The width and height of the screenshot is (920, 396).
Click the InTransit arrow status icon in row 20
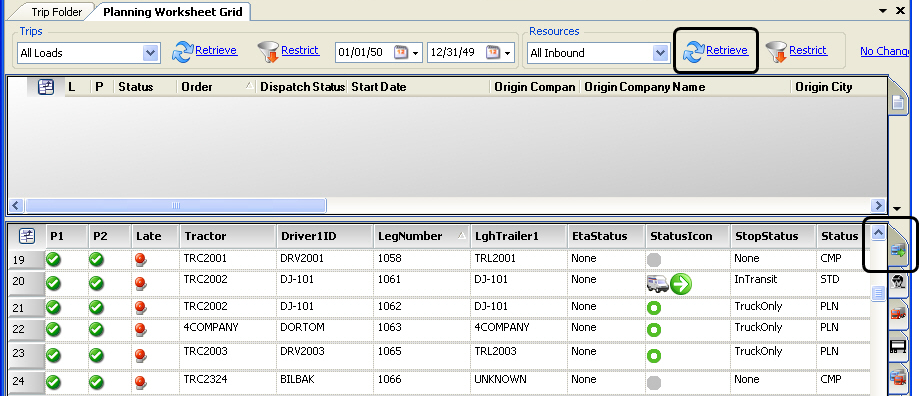pos(681,285)
